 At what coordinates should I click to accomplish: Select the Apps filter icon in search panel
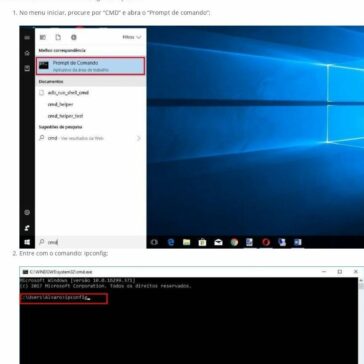[x=43, y=37]
